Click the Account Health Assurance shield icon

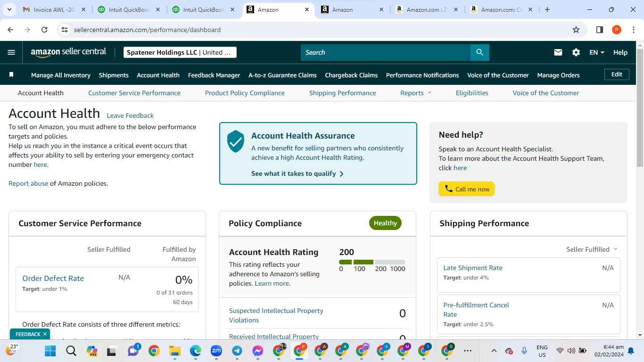236,141
